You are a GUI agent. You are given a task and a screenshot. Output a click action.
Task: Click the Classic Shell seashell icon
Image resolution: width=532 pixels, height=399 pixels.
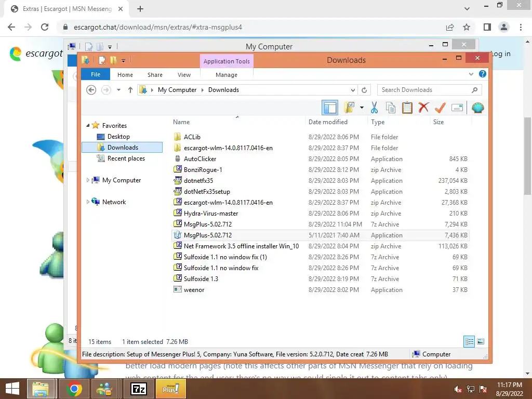[x=478, y=108]
